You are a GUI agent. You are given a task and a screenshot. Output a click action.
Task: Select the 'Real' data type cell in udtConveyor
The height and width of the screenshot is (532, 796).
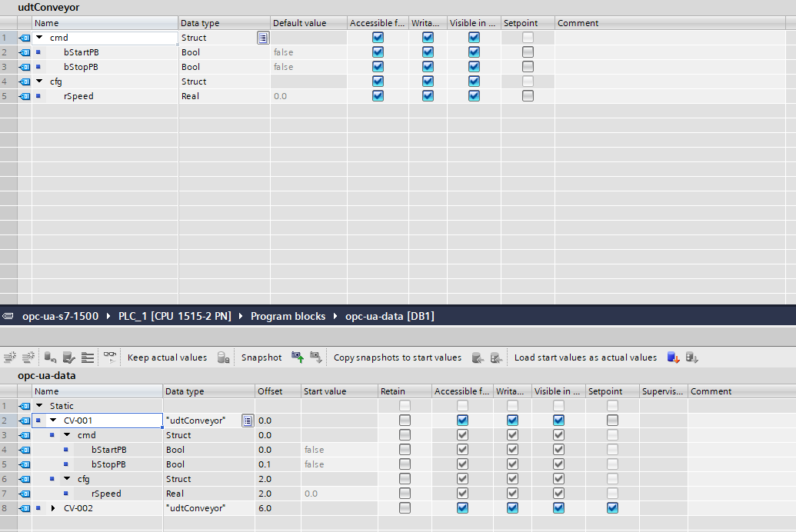tap(224, 96)
